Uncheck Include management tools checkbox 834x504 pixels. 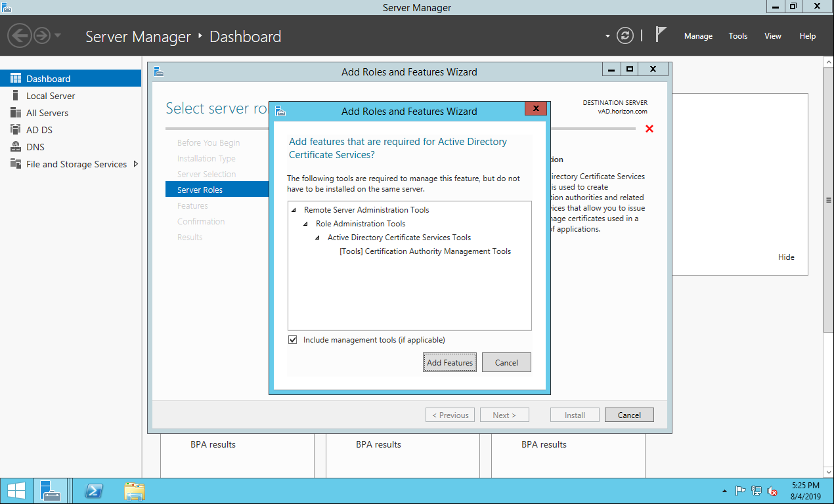tap(293, 340)
